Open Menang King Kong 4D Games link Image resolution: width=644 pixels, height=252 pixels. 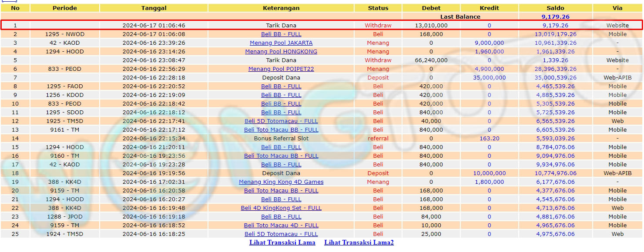281,182
